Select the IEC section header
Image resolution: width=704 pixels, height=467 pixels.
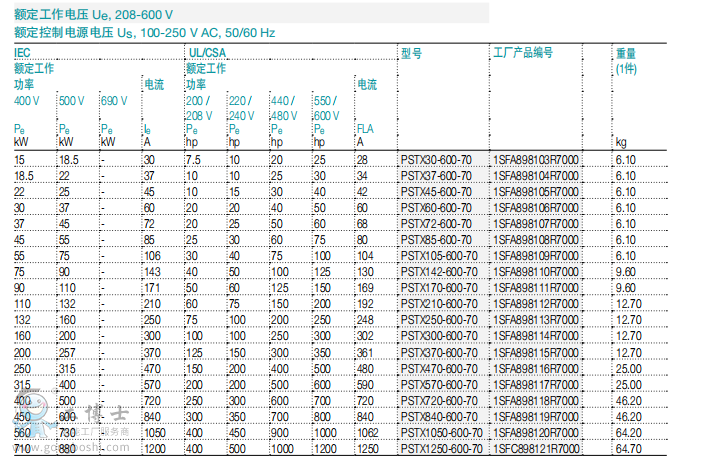coord(22,52)
